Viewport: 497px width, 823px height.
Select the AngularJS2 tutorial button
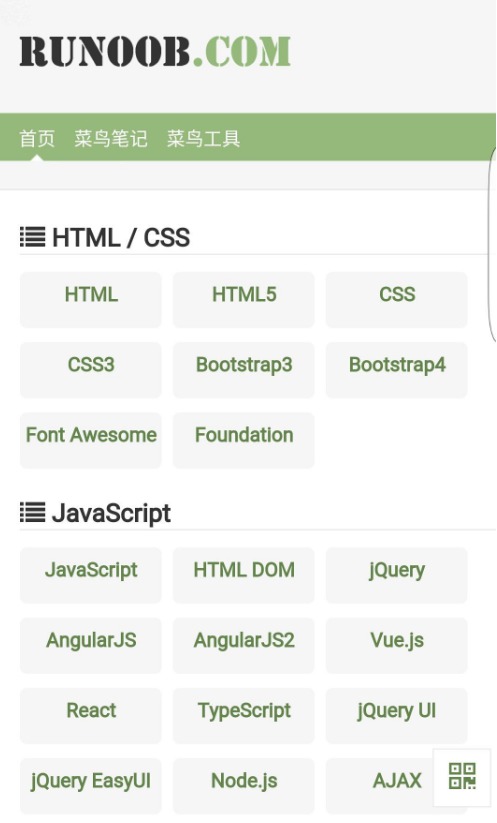(x=244, y=646)
